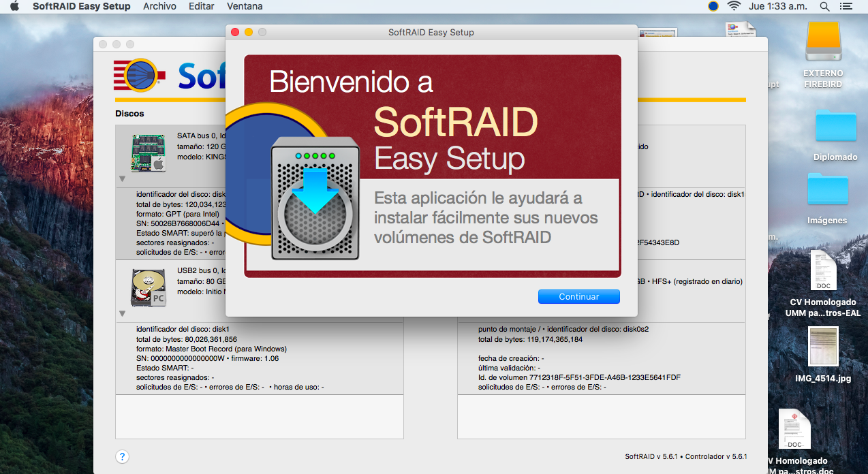Click the blue circular status icon in the menu bar

713,6
